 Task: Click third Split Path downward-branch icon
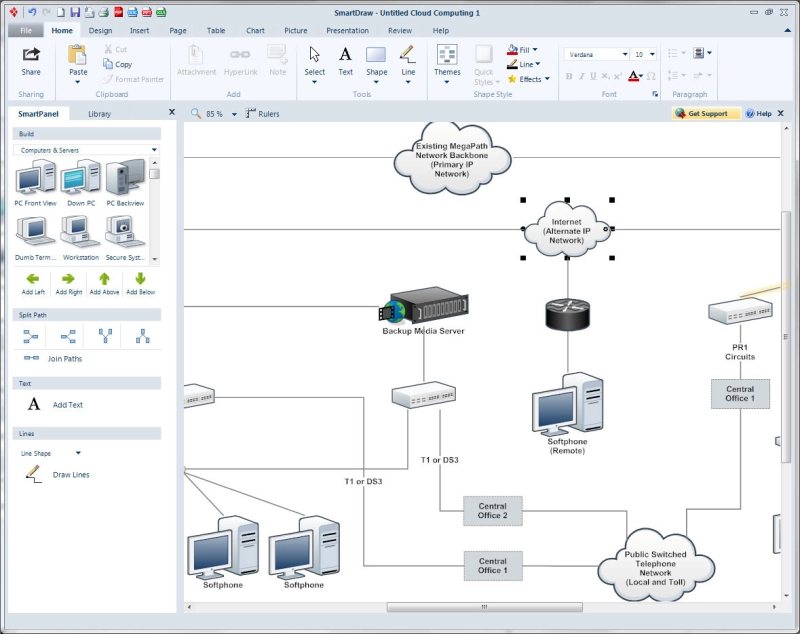pyautogui.click(x=105, y=336)
